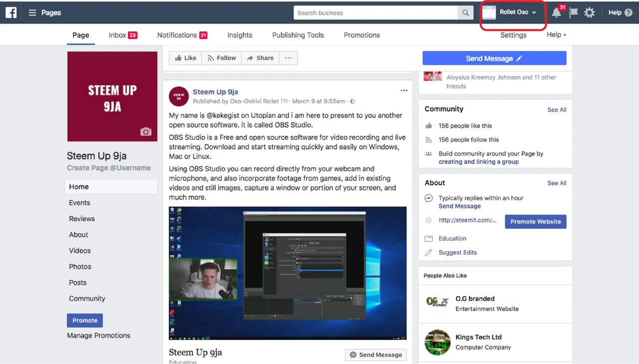Click the Steem Up 9ja profile picture

pyautogui.click(x=112, y=97)
